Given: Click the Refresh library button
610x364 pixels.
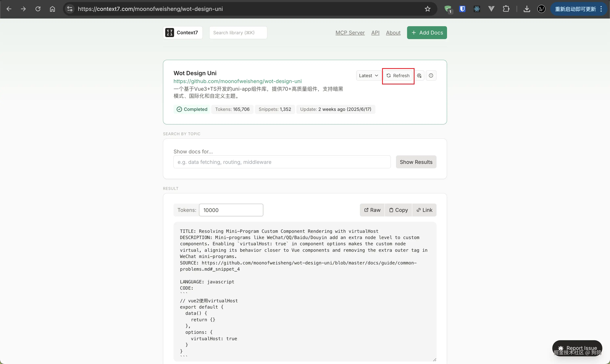Looking at the screenshot, I should point(398,76).
